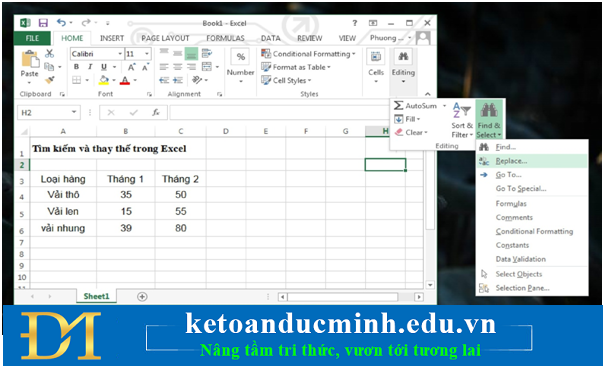Choose Constants menu entry
Screen dimensions: 604x366
click(532, 245)
